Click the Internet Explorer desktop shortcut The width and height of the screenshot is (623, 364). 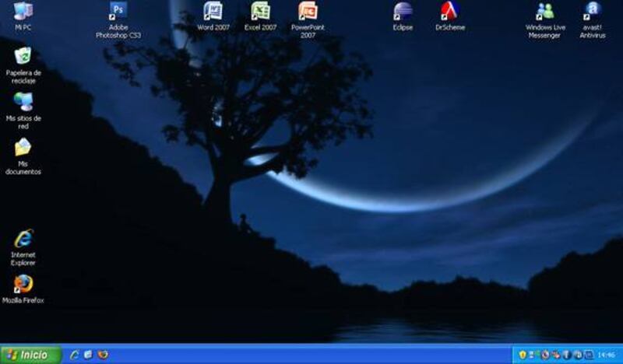pyautogui.click(x=23, y=239)
